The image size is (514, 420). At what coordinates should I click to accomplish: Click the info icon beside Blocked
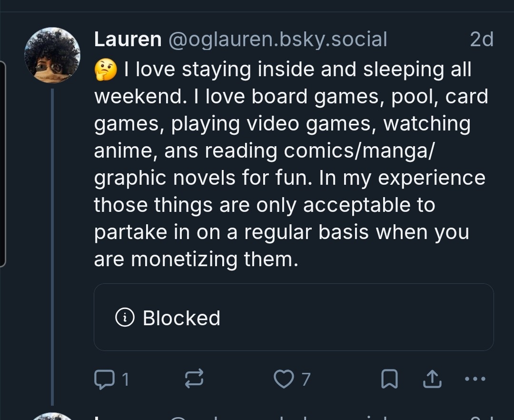click(x=125, y=318)
